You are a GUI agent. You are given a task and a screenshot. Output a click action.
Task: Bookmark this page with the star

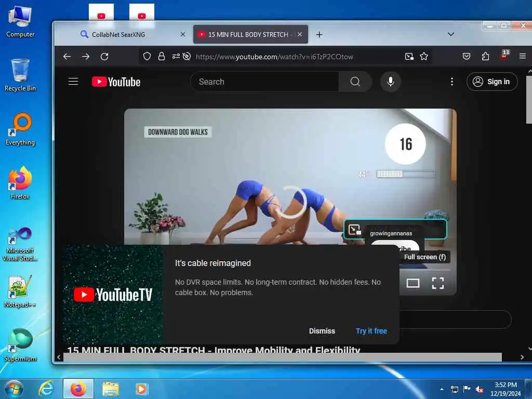[424, 56]
